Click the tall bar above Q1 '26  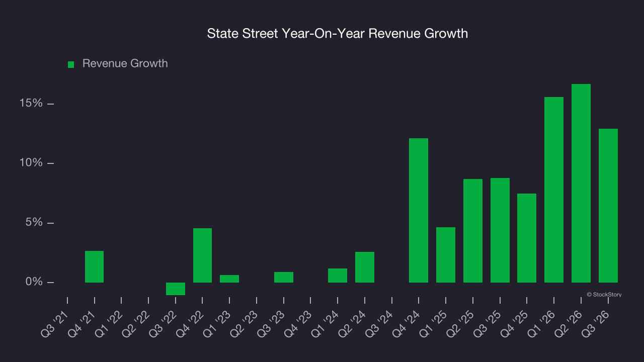pos(554,190)
